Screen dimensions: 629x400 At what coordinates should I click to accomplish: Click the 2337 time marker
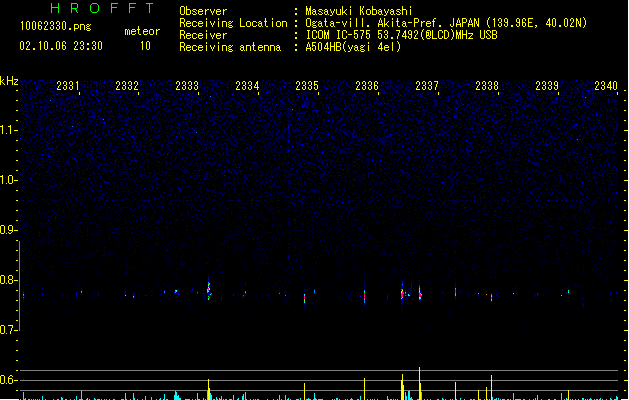[x=427, y=86]
